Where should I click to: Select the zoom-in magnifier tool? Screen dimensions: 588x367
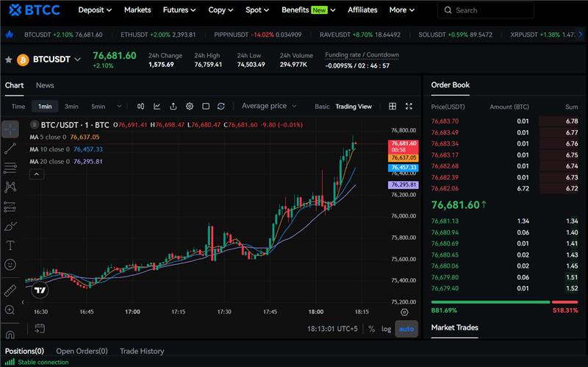[10, 310]
